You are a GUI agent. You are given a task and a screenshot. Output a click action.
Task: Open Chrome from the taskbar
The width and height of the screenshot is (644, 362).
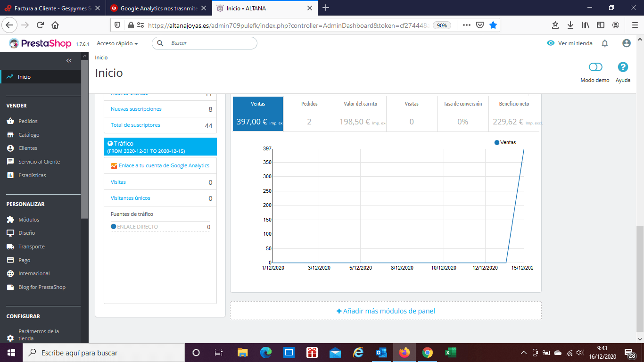tap(428, 353)
